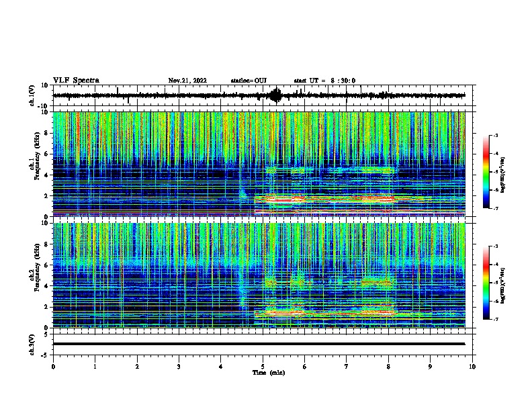
Task: Select the "start UT = 8 :30: 0" text
Action: pos(324,81)
